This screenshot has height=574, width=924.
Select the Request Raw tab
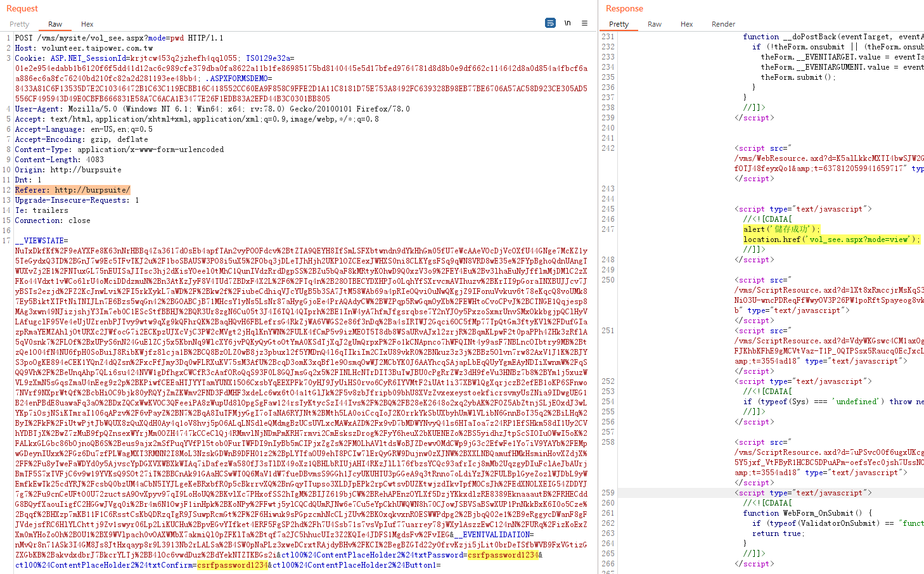55,24
